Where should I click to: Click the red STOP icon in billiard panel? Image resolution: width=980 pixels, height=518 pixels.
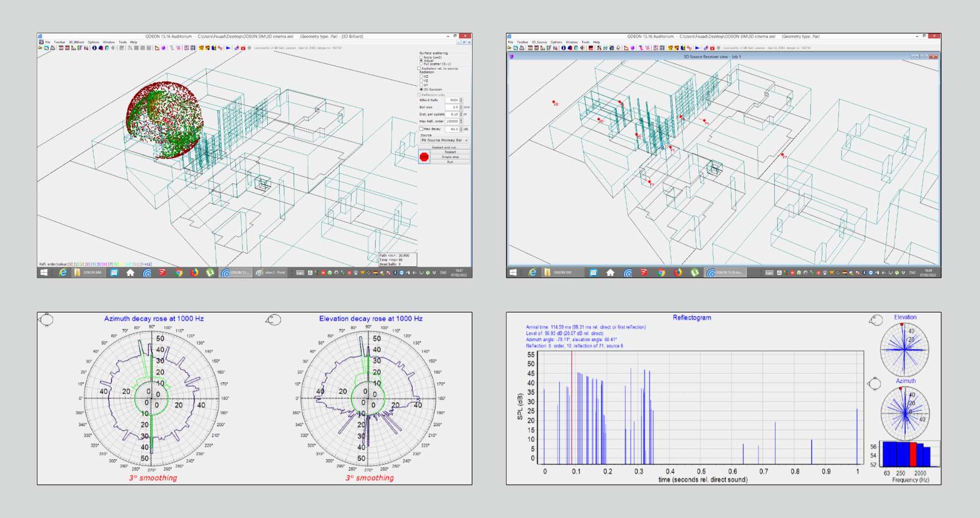coord(424,157)
